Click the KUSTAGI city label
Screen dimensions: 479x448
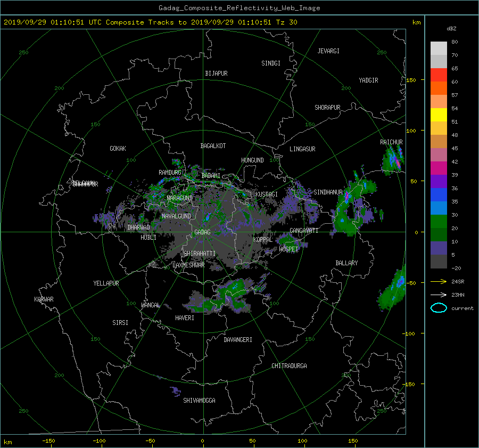[267, 194]
